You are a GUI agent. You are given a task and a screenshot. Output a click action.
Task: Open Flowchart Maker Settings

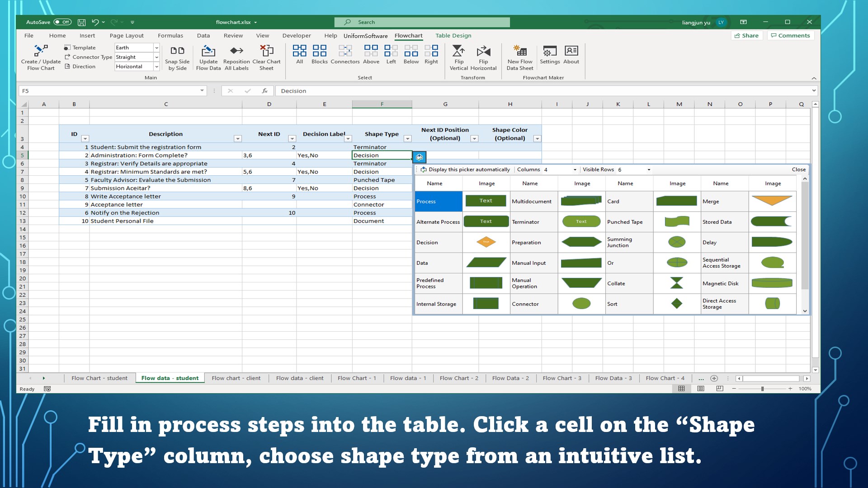pyautogui.click(x=550, y=54)
